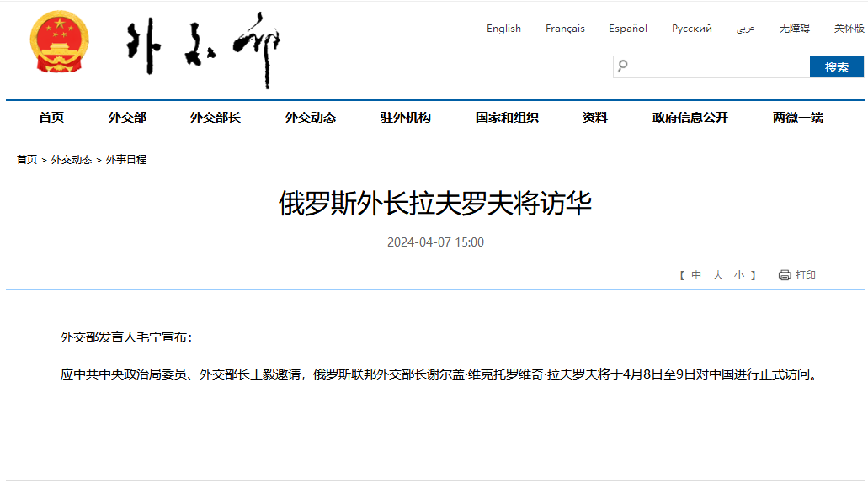Image resolution: width=868 pixels, height=483 pixels.
Task: Switch language to Español
Action: coord(628,29)
